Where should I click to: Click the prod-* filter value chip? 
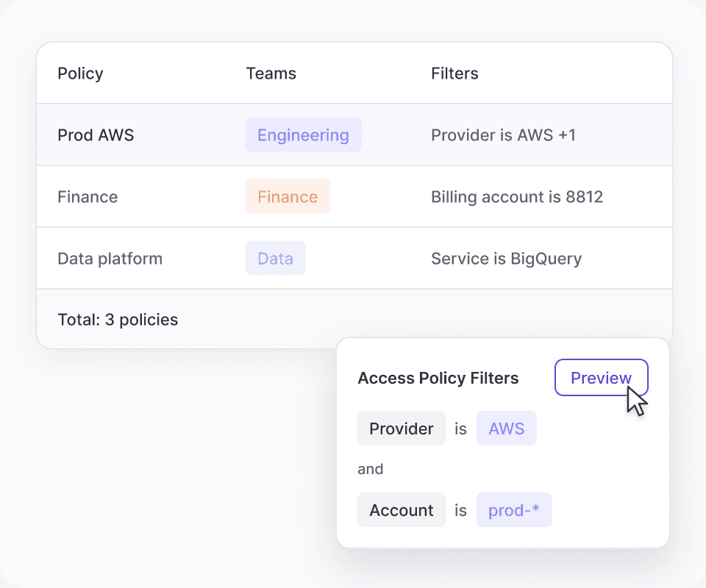point(514,509)
